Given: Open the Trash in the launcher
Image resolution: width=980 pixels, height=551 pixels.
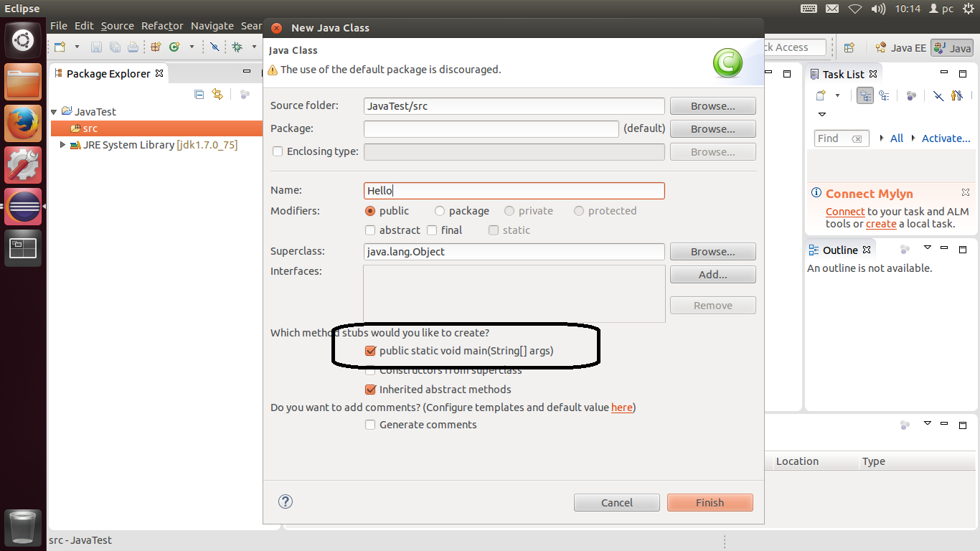Looking at the screenshot, I should click(23, 527).
